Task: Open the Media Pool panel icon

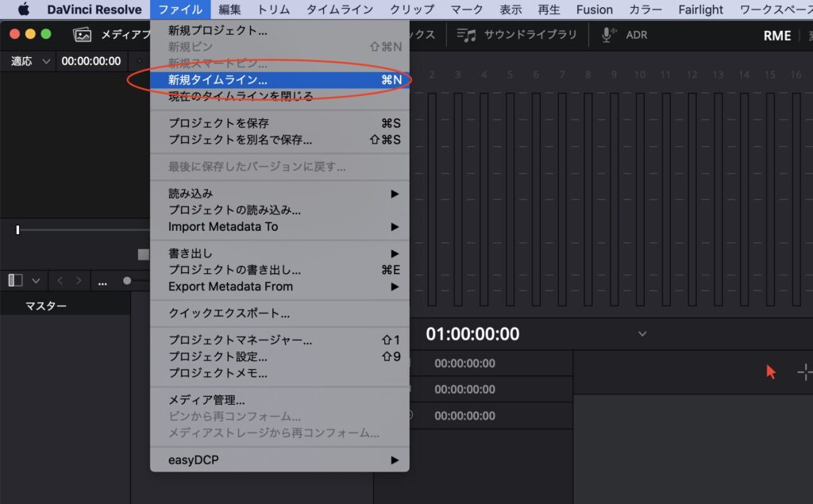Action: pos(82,35)
